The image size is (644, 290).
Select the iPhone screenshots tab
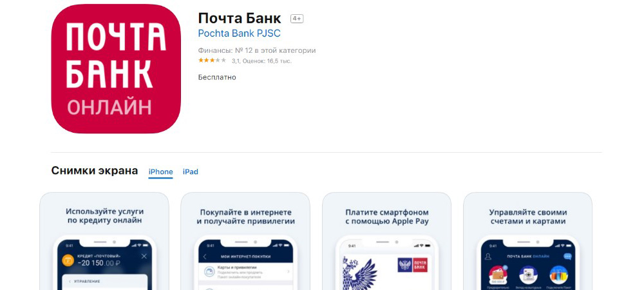pyautogui.click(x=160, y=171)
